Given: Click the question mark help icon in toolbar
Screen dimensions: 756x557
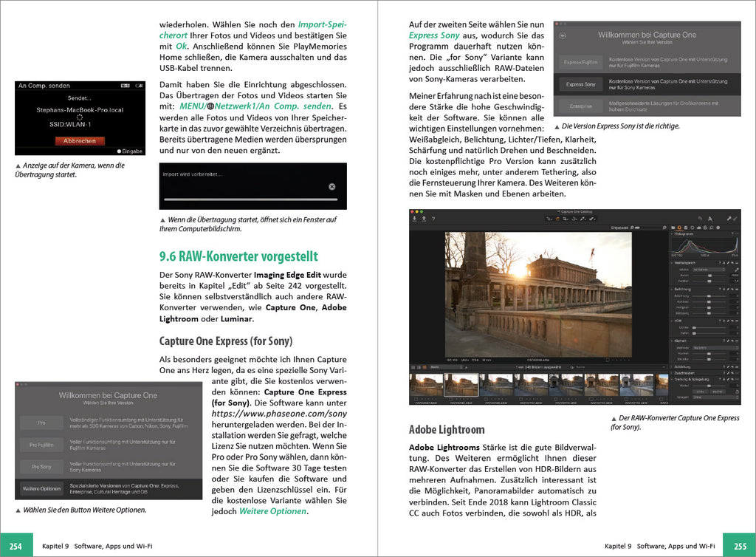Looking at the screenshot, I should pyautogui.click(x=433, y=219).
